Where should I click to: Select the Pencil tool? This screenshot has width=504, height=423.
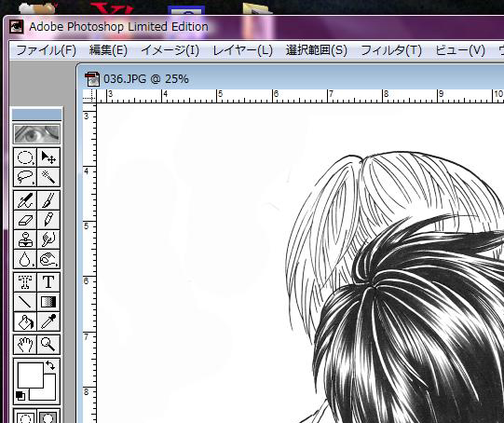coord(48,220)
